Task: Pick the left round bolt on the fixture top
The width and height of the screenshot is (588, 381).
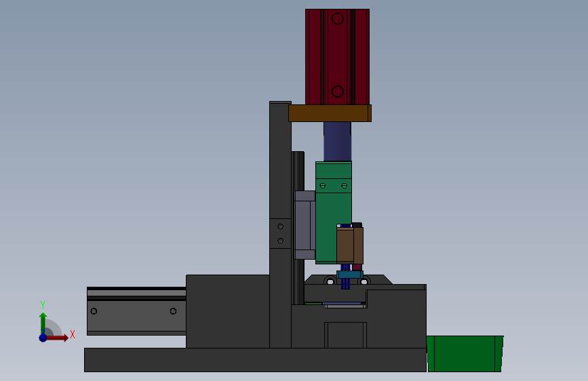Action: point(330,281)
